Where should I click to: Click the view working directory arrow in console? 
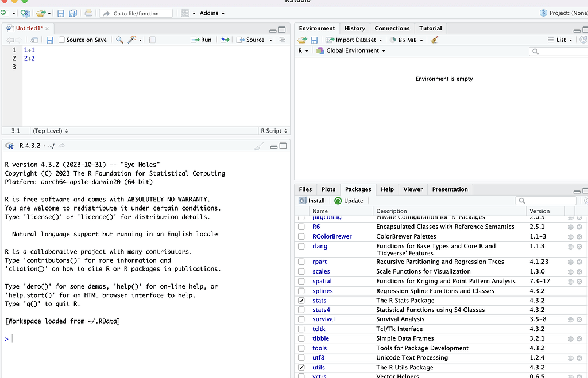[61, 146]
